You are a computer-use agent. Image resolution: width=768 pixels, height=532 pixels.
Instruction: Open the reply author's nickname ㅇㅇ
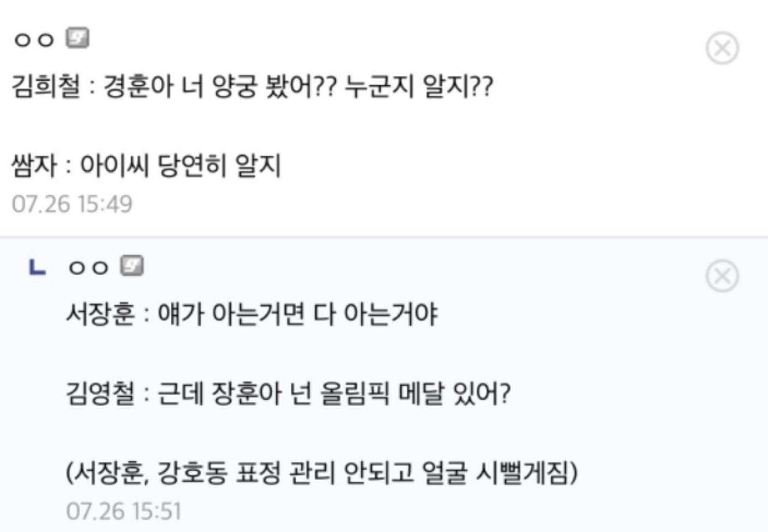pyautogui.click(x=88, y=267)
